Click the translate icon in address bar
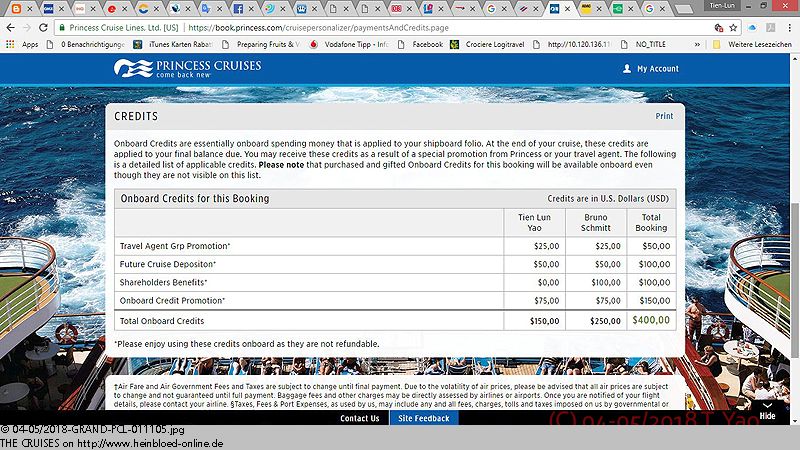The width and height of the screenshot is (800, 450). [x=719, y=28]
